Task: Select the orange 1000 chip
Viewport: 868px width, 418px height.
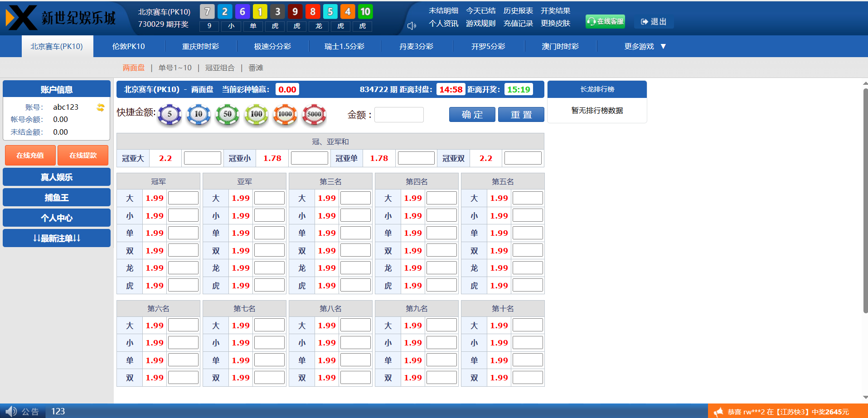Action: click(285, 114)
